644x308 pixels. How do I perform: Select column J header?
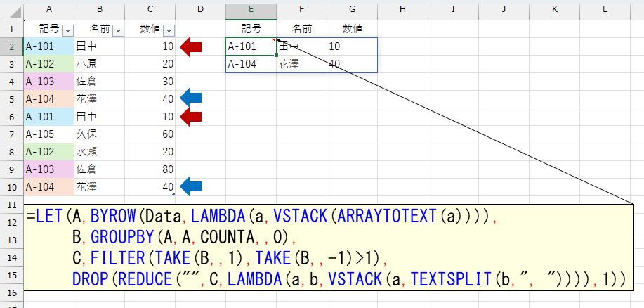point(504,11)
